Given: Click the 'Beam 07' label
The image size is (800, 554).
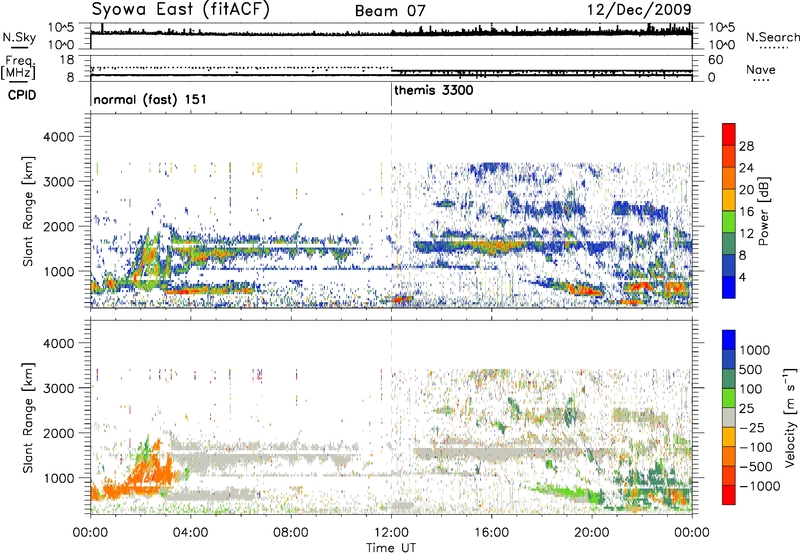Looking at the screenshot, I should pyautogui.click(x=390, y=11).
